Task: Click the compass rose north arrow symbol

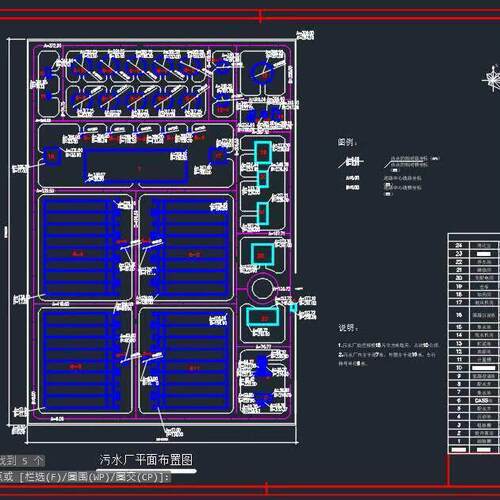Action: (x=492, y=79)
